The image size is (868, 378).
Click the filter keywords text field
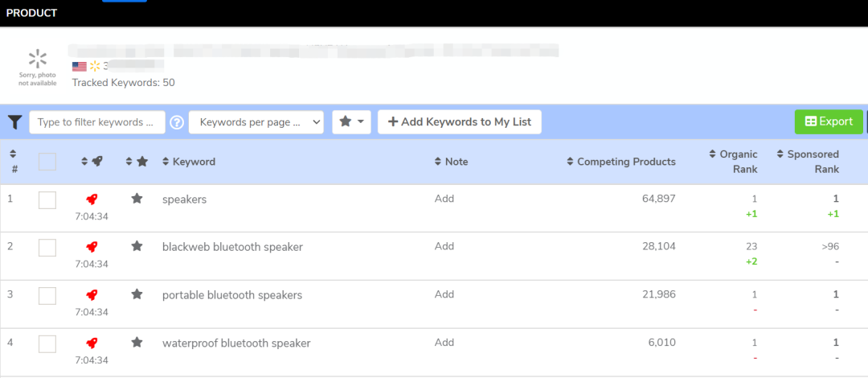pyautogui.click(x=96, y=122)
